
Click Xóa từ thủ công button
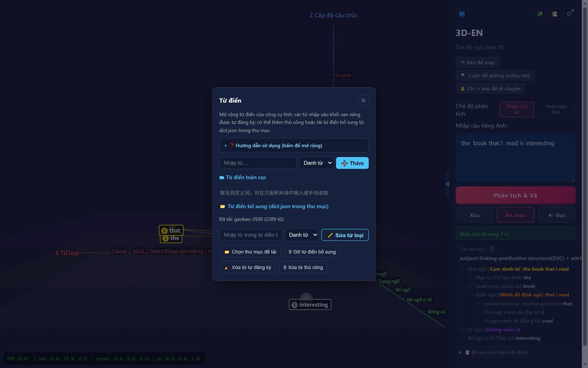point(303,267)
